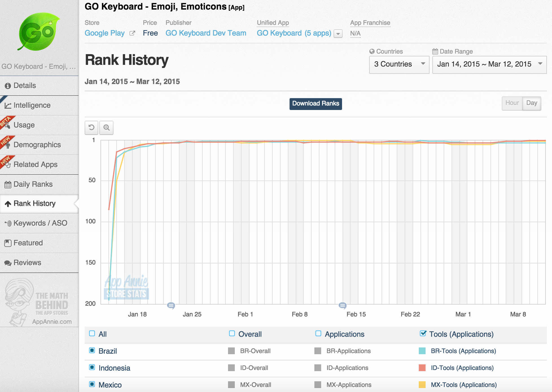Click the GO Keyboard leaf app icon

(x=39, y=32)
